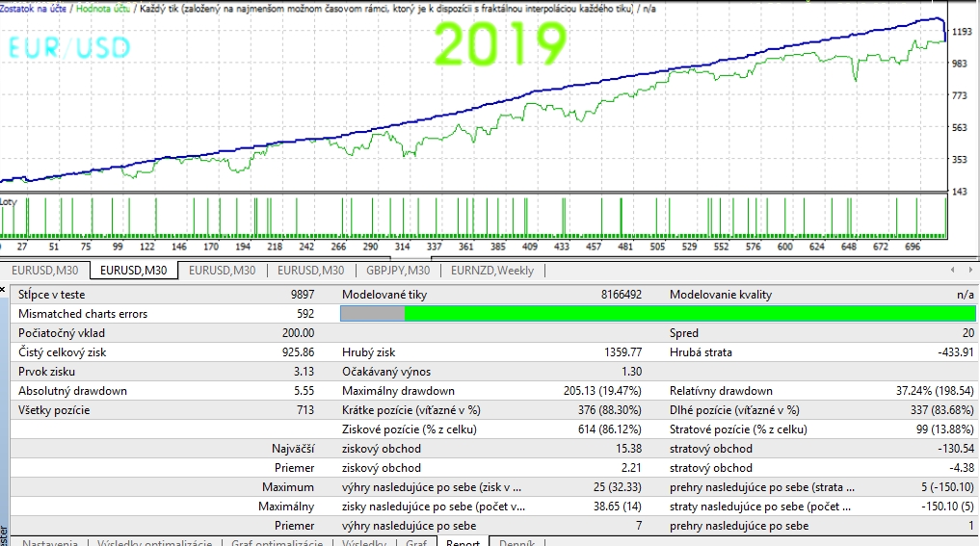Switch to the Graf tab
This screenshot has width=980, height=546.
(416, 543)
